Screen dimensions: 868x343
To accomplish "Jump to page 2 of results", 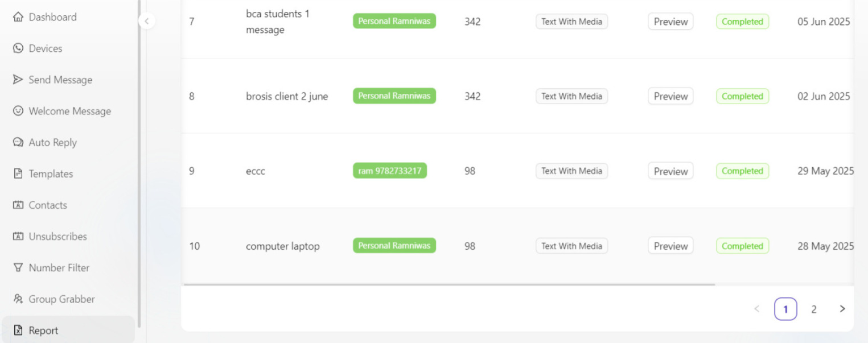I will (x=814, y=309).
